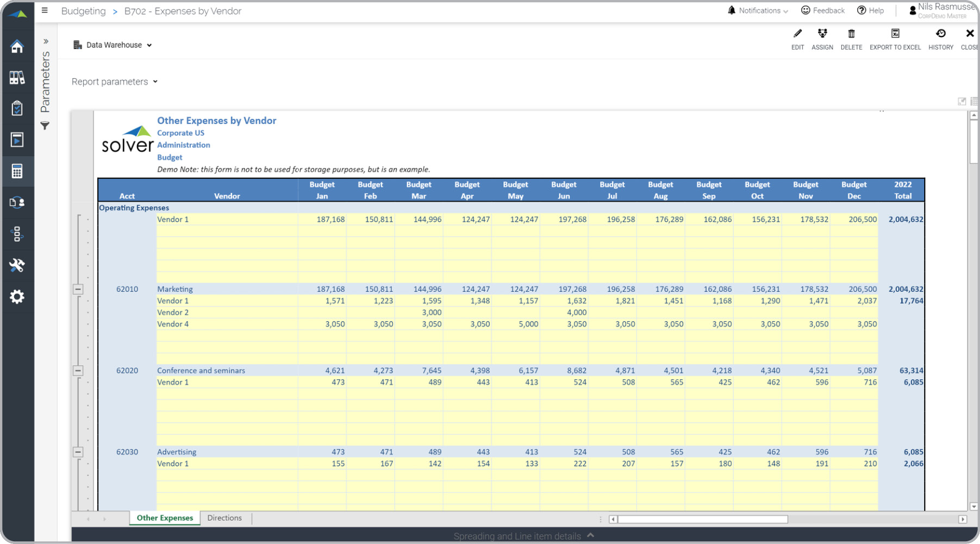Open the Reports library sidebar icon

(x=17, y=77)
